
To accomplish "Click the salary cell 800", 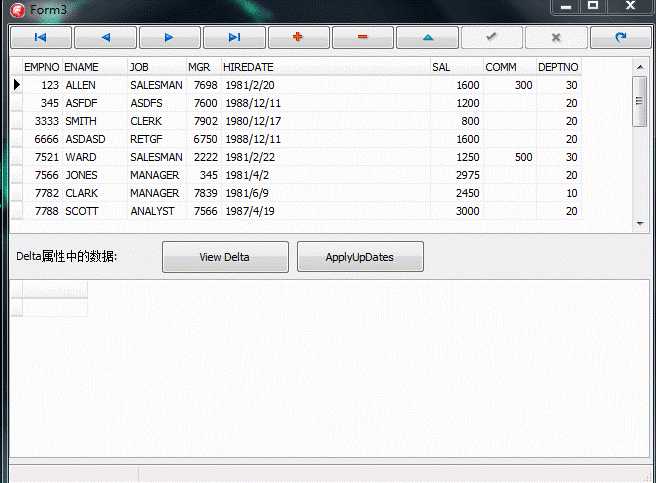I will [x=457, y=121].
